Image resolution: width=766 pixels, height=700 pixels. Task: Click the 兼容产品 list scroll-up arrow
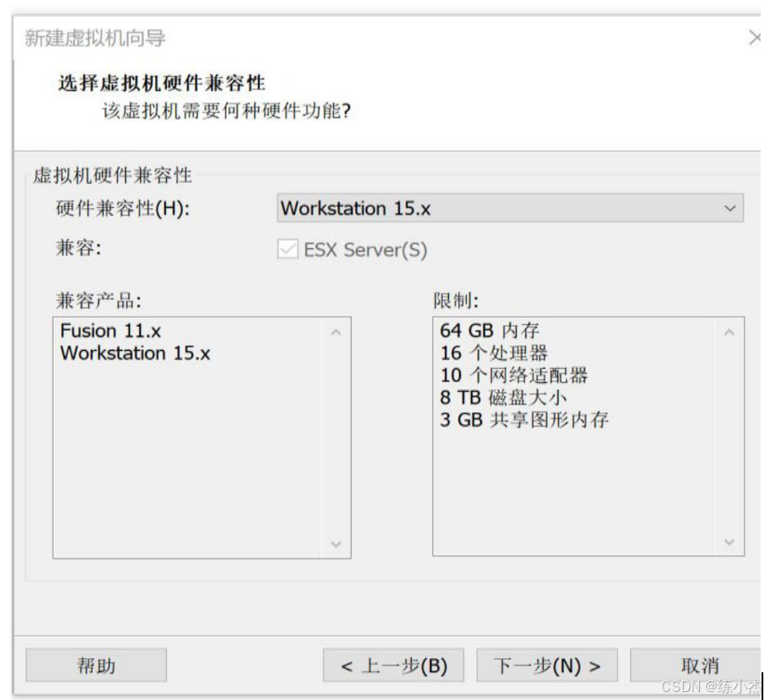[336, 333]
